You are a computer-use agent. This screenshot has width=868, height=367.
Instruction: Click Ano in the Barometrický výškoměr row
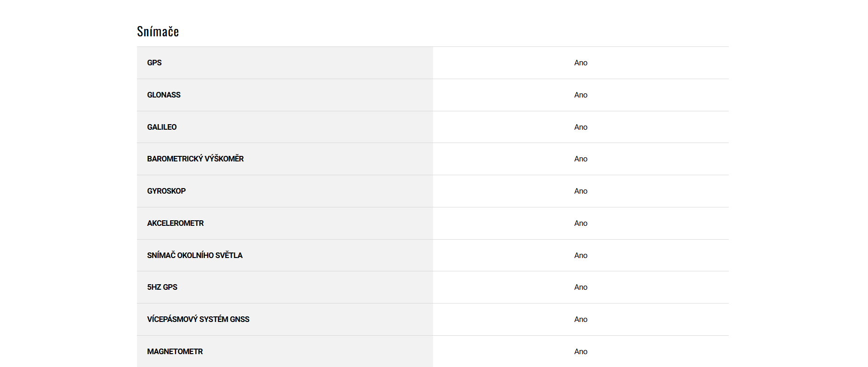pyautogui.click(x=581, y=159)
